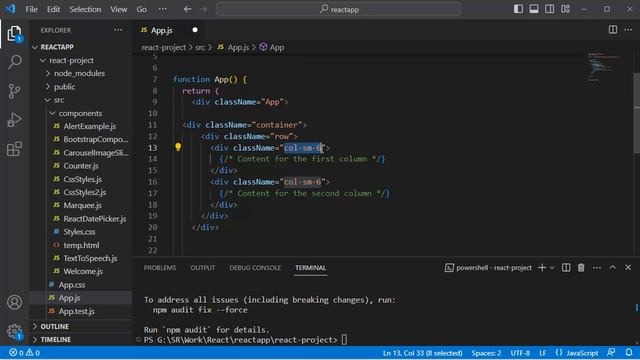The height and width of the screenshot is (360, 640).
Task: Switch to the Problems tab
Action: click(x=160, y=268)
